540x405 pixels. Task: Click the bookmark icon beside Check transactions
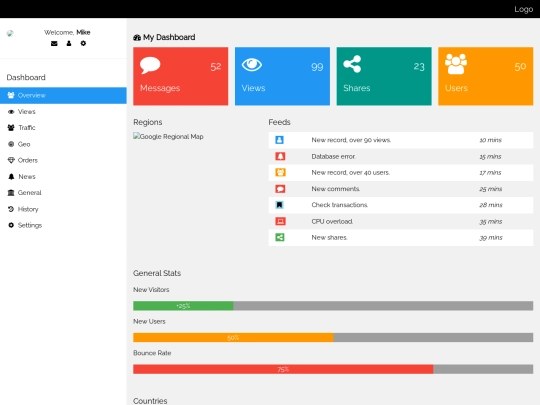pyautogui.click(x=279, y=205)
